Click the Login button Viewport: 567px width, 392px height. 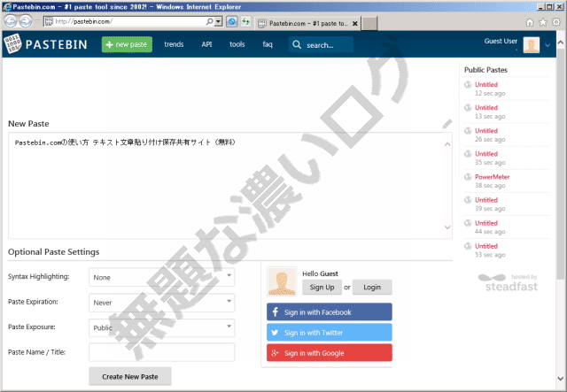point(372,288)
